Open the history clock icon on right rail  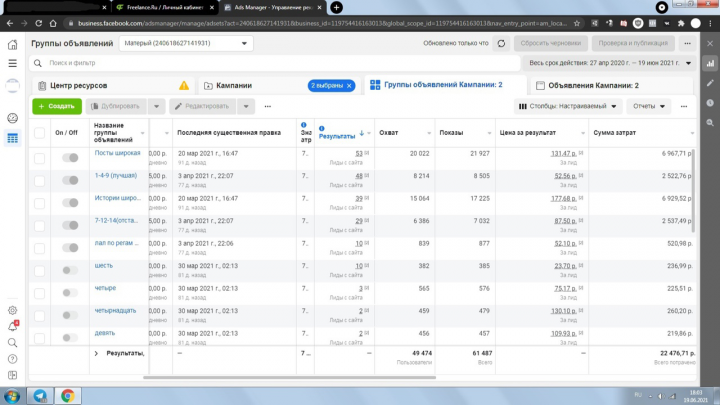click(710, 103)
